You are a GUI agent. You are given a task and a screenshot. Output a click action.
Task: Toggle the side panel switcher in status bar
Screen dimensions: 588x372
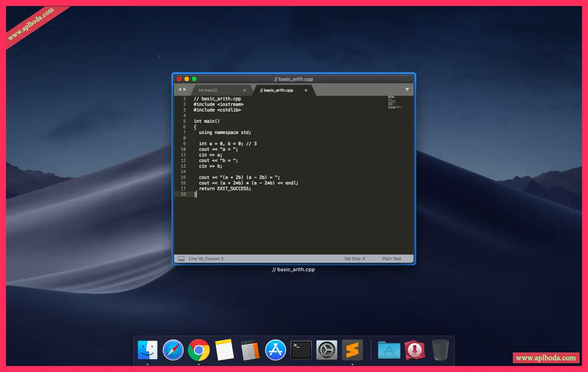coord(181,259)
